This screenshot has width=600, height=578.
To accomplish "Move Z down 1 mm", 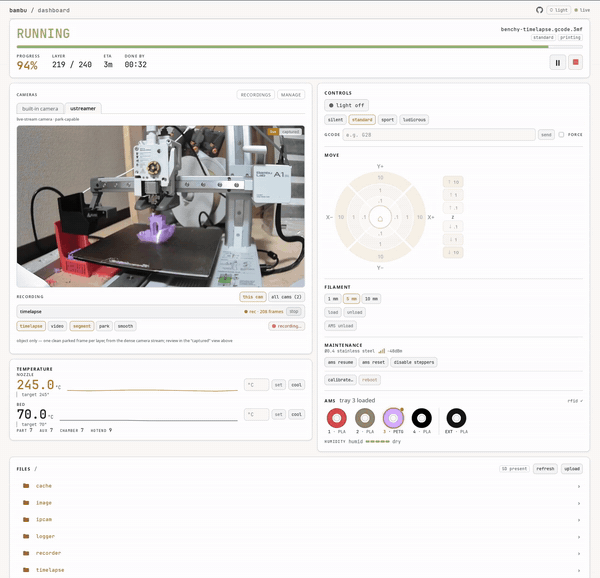I will tap(453, 239).
